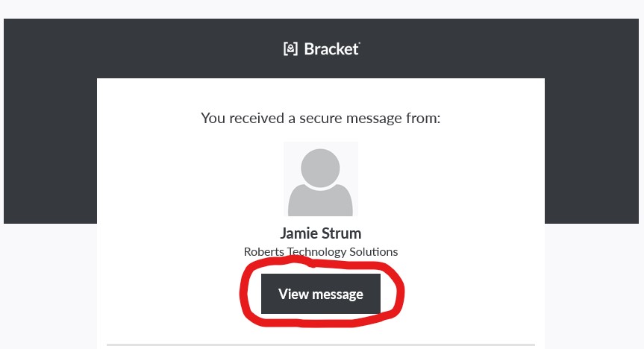This screenshot has width=644, height=349.
Task: Click the gray divider line below the button
Action: [x=321, y=345]
